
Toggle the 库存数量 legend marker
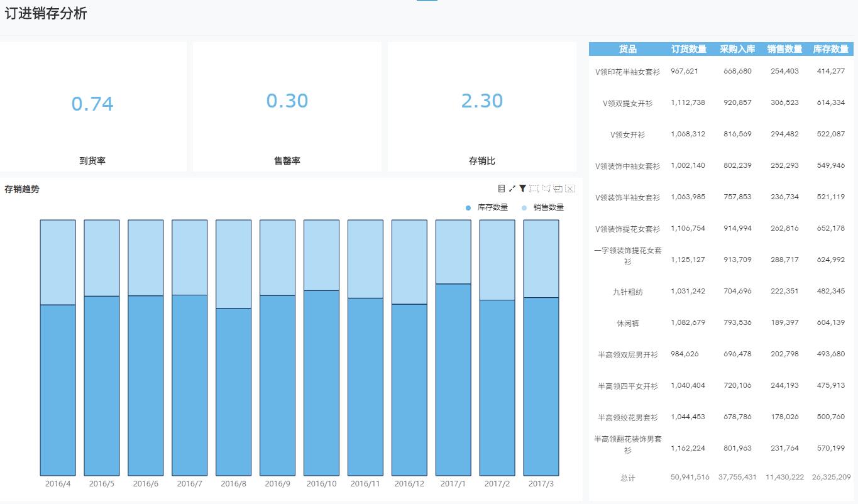[466, 207]
